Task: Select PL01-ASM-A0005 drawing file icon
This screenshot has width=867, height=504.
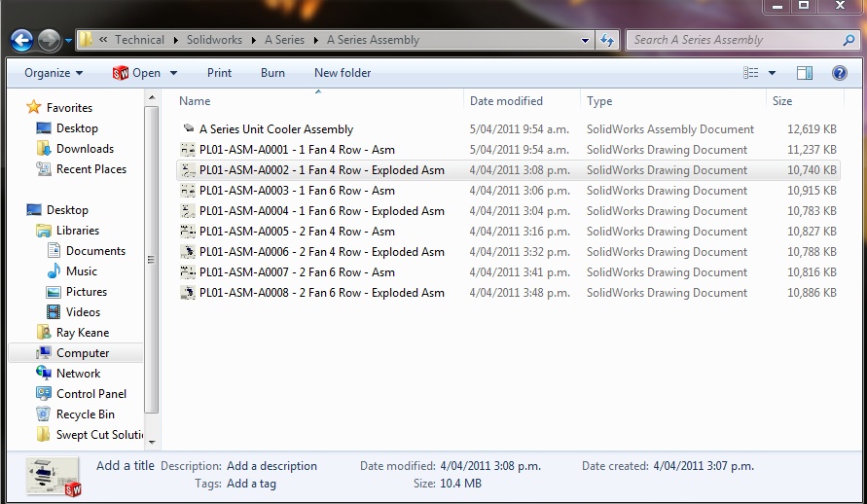Action: (189, 231)
